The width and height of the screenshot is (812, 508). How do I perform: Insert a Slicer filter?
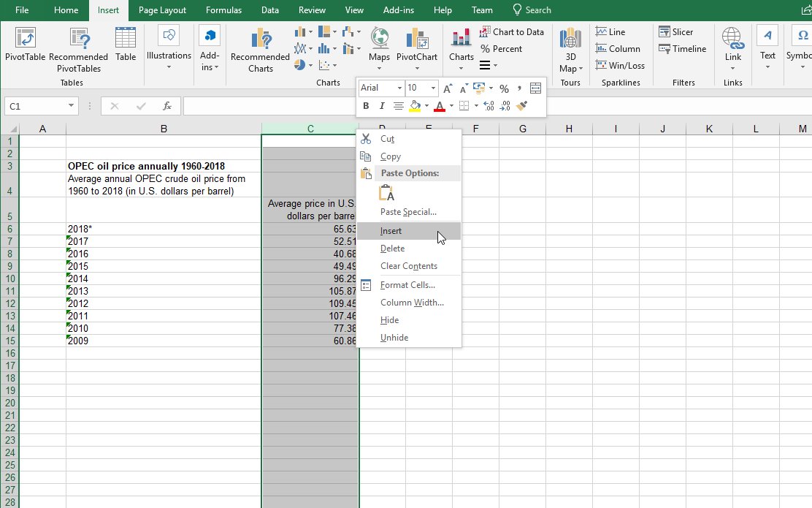(675, 32)
